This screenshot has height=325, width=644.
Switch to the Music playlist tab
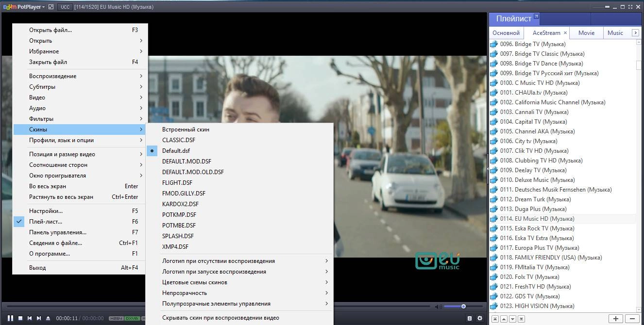(615, 33)
